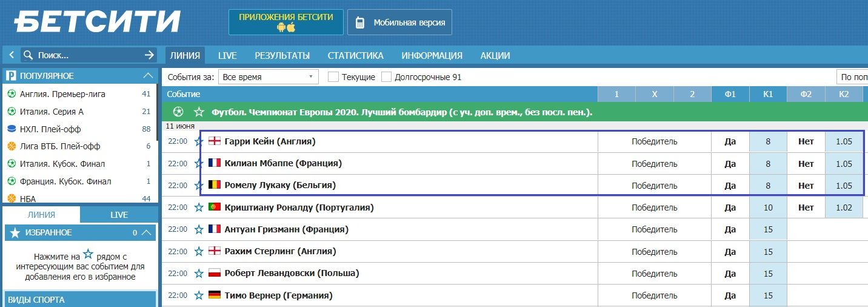
Task: Click the ИЗБРАННОЕ star icon
Action: 15,233
